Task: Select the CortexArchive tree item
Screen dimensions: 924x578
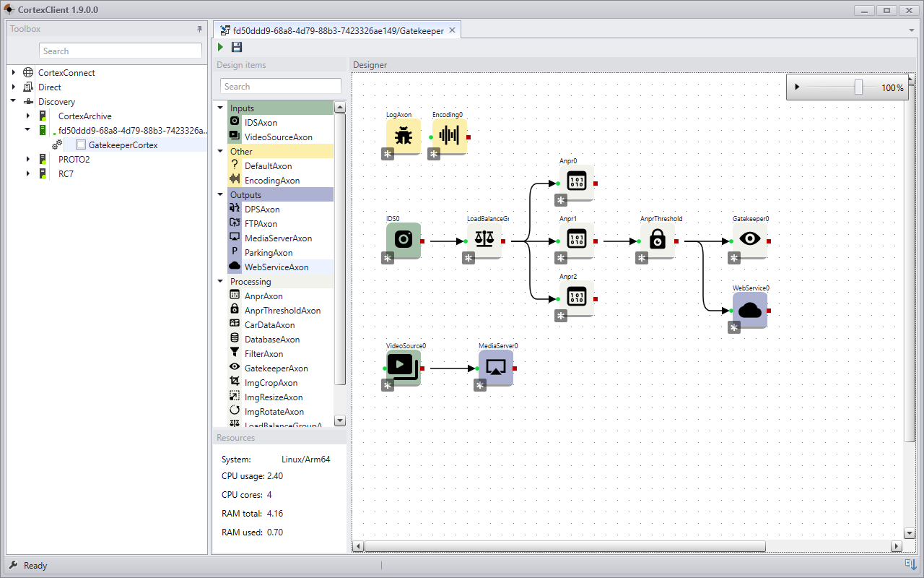Action: (85, 116)
